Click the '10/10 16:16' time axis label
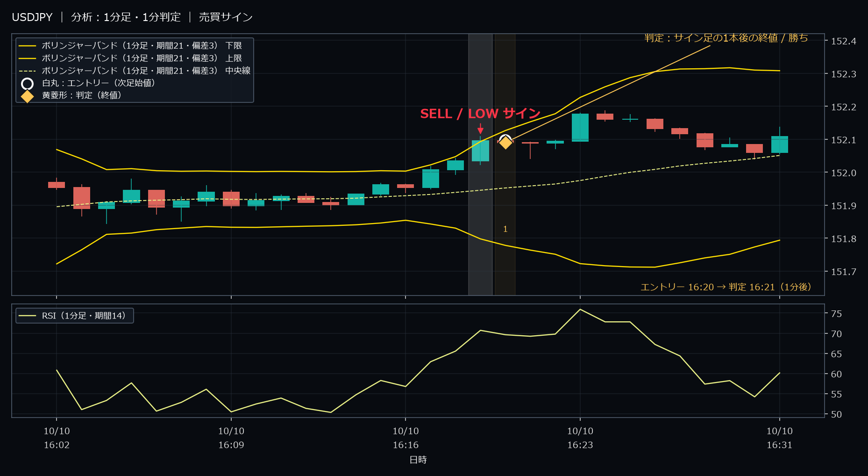Viewport: 868px width, 476px height. coord(406,438)
